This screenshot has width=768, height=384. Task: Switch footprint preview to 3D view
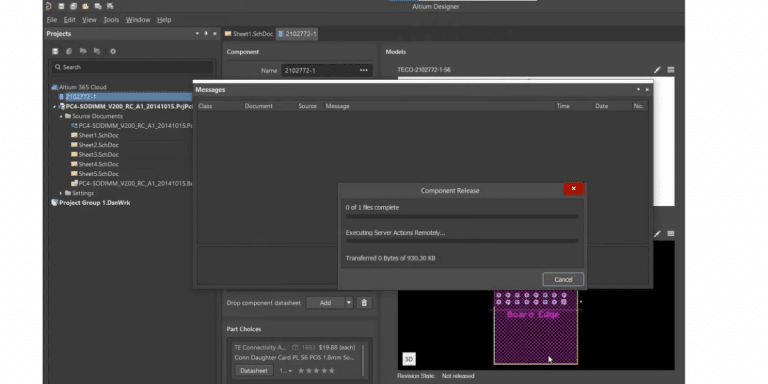point(409,359)
